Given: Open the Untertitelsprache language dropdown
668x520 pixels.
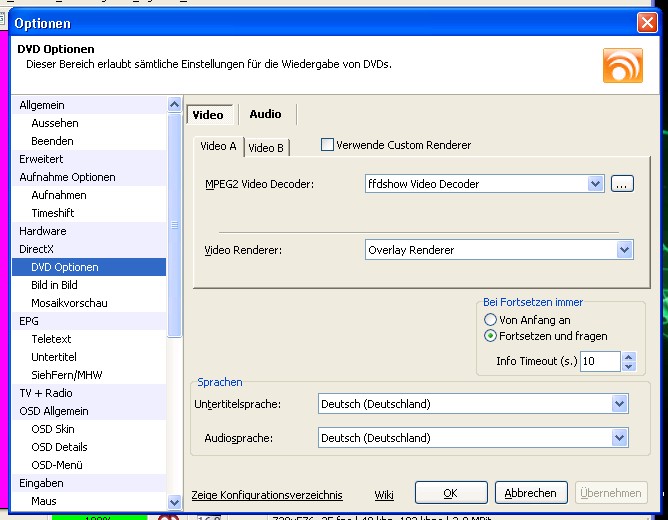Looking at the screenshot, I should point(619,404).
